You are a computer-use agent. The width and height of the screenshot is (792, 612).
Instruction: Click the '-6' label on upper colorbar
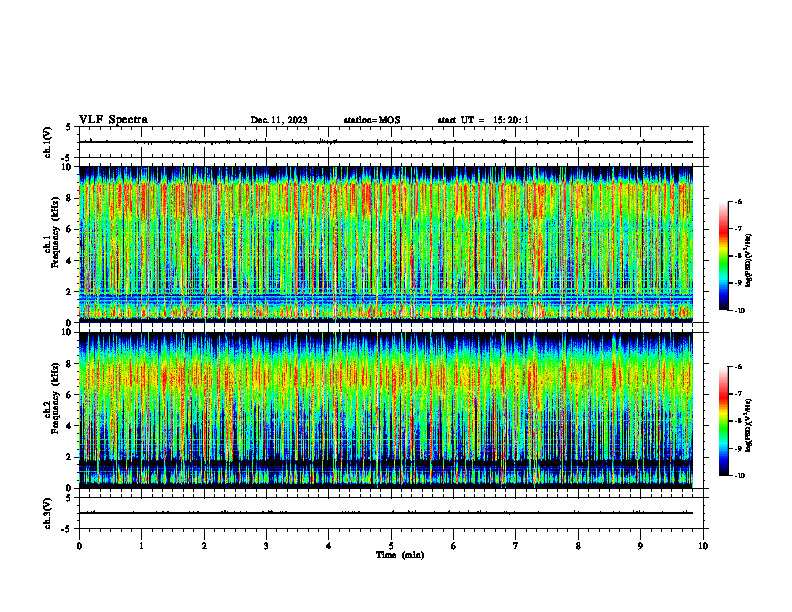pyautogui.click(x=738, y=201)
